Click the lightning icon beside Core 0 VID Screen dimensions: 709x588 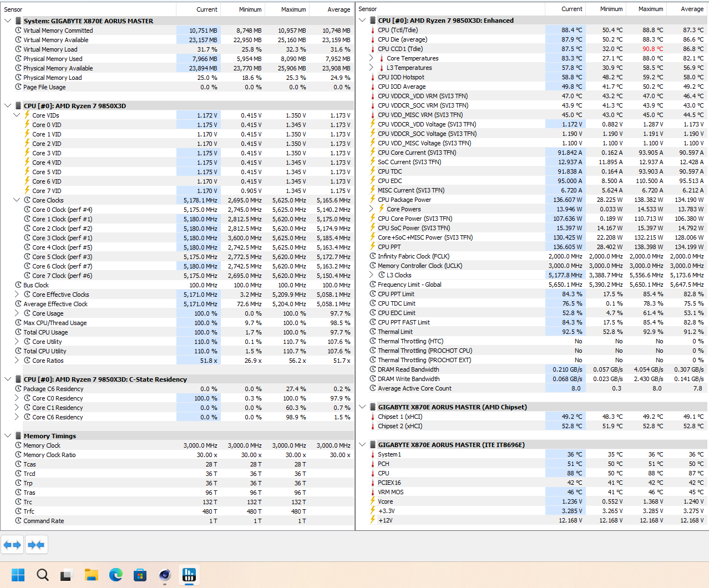coord(27,125)
